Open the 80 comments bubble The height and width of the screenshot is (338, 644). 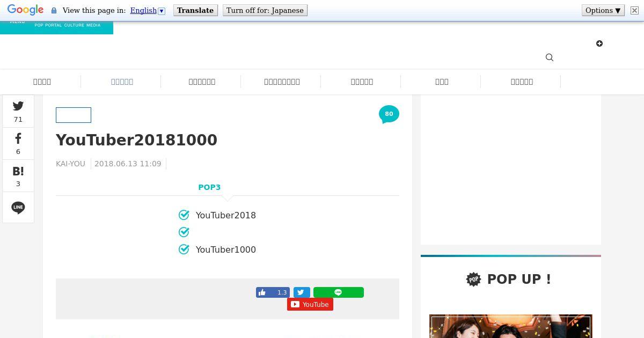(389, 114)
